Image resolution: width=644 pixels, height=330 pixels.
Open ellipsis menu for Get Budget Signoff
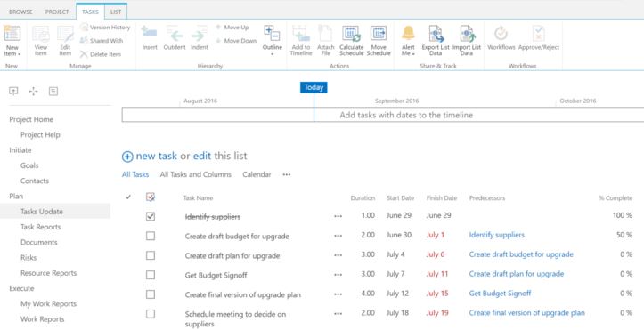338,275
